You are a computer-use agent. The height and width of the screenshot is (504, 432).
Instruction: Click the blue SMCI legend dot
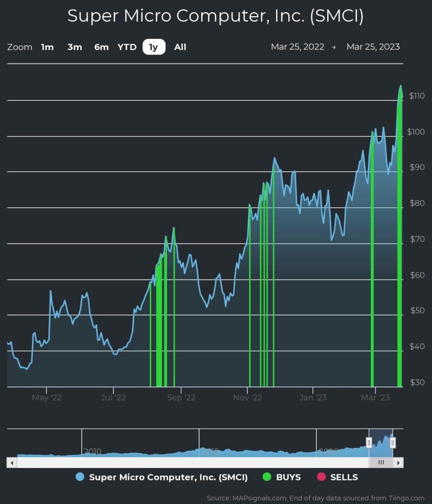click(x=80, y=477)
